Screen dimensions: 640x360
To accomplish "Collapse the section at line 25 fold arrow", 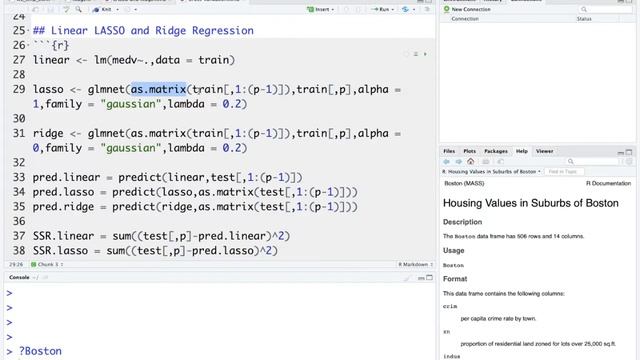I will 28,31.
